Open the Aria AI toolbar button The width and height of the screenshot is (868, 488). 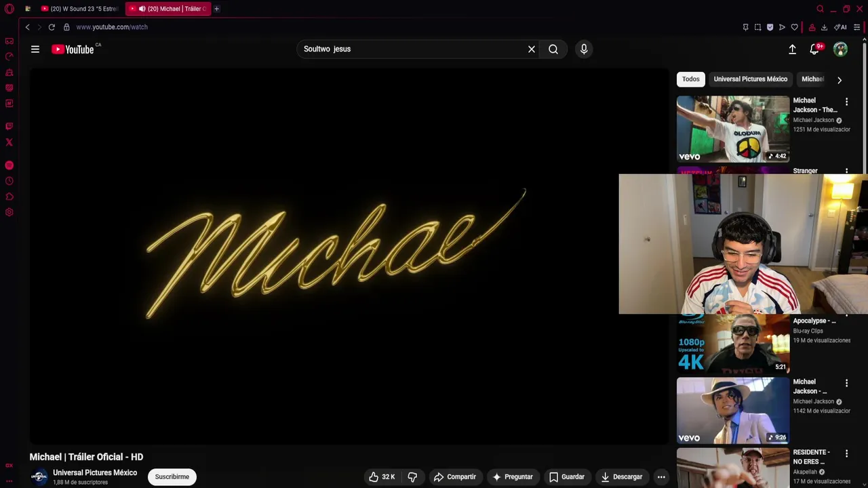pyautogui.click(x=840, y=27)
